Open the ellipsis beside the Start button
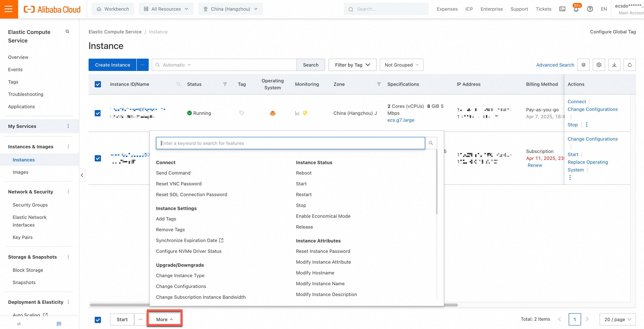 point(140,319)
